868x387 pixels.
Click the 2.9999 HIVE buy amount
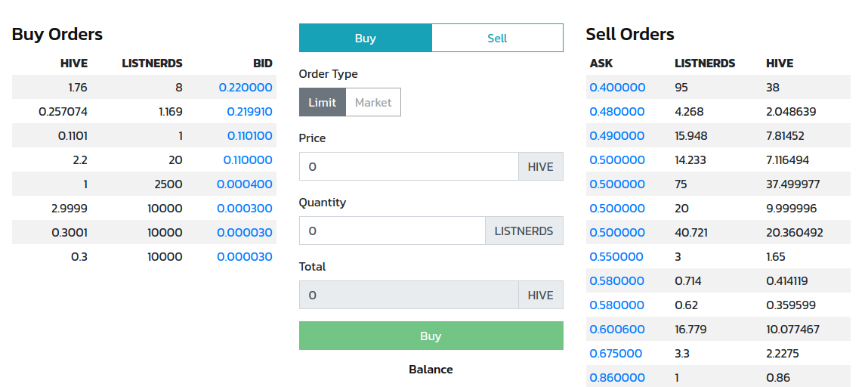pyautogui.click(x=69, y=209)
